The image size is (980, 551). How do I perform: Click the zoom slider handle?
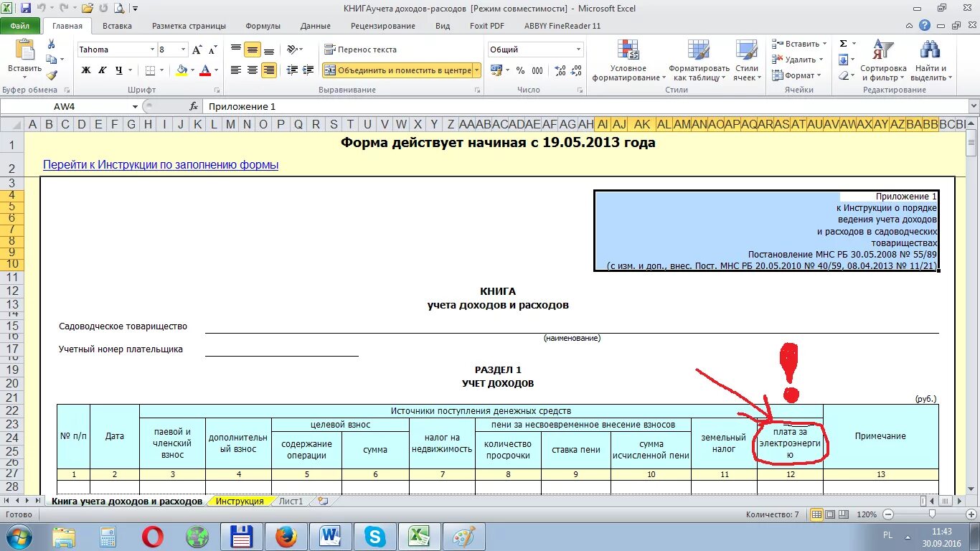click(932, 514)
